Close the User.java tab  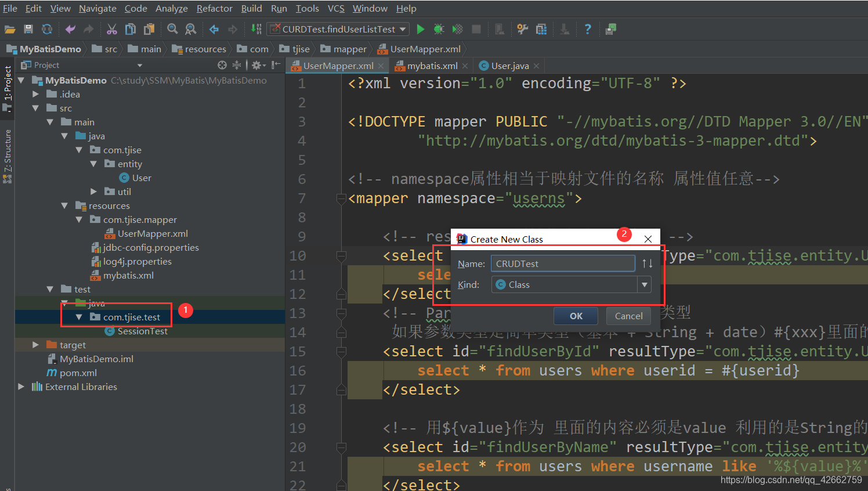pyautogui.click(x=536, y=66)
